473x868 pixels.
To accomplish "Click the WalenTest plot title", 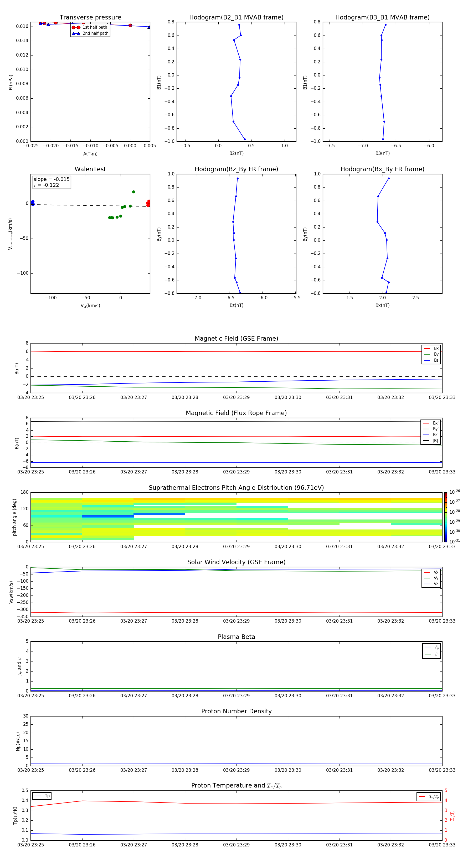I will [90, 169].
